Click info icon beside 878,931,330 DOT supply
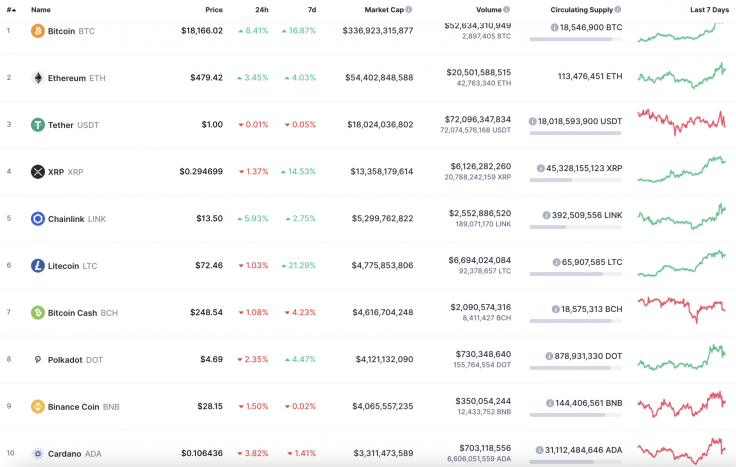 [x=549, y=356]
